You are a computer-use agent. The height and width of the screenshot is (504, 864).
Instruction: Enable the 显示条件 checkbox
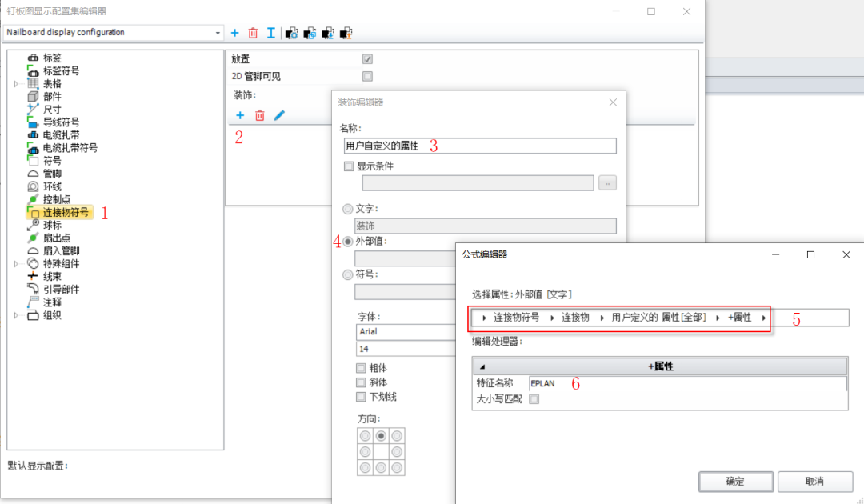(x=348, y=166)
